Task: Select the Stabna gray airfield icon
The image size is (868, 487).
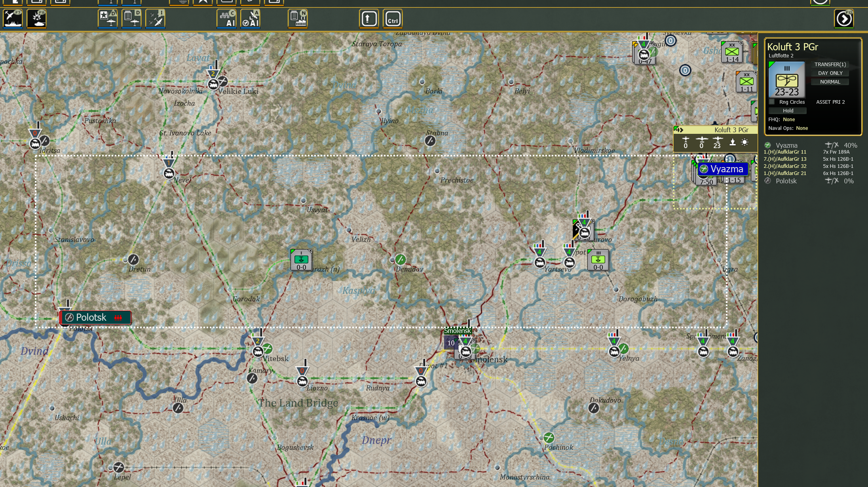Action: [x=430, y=141]
